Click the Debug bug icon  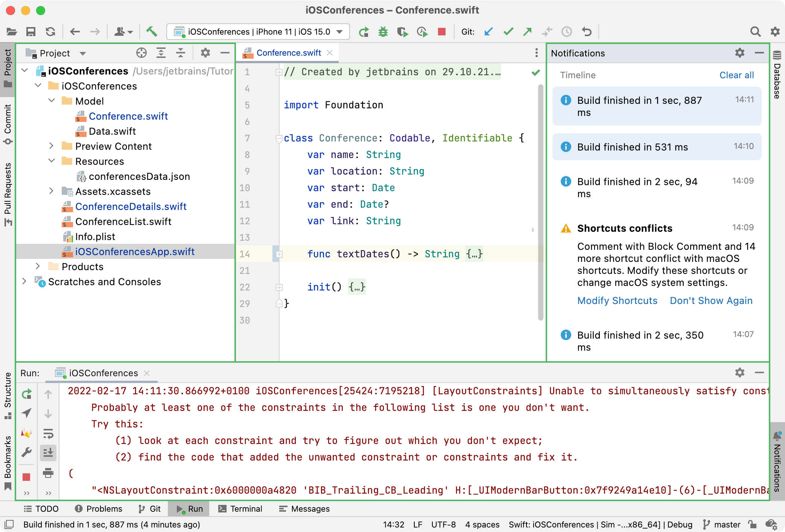pos(383,32)
